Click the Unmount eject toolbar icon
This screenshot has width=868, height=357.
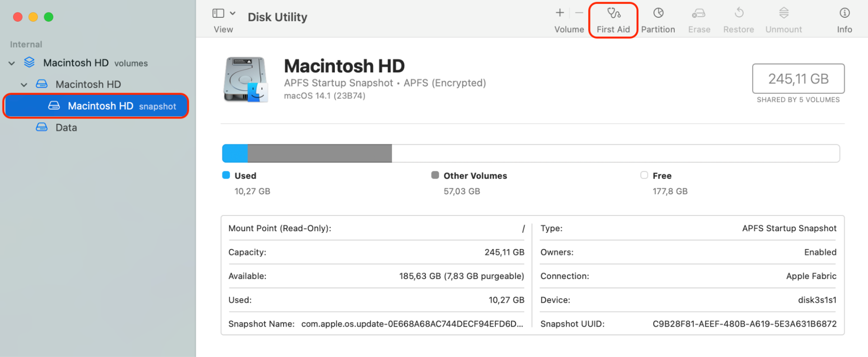tap(784, 13)
